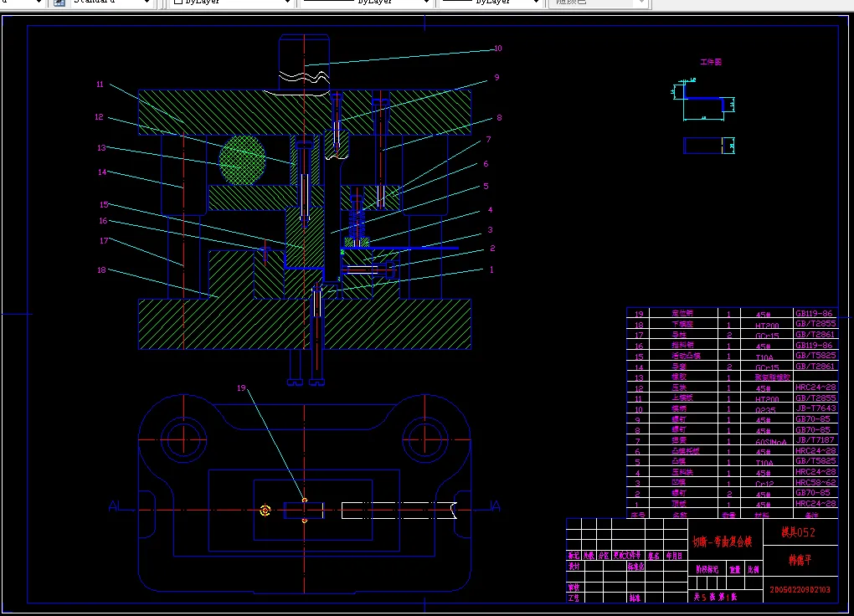Select leader label 8 in section view

pos(499,118)
